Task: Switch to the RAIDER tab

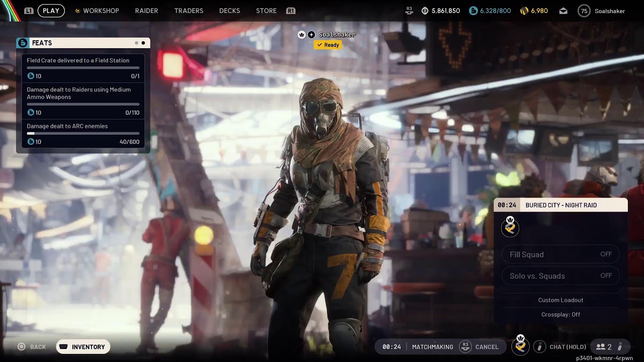Action: pos(146,11)
